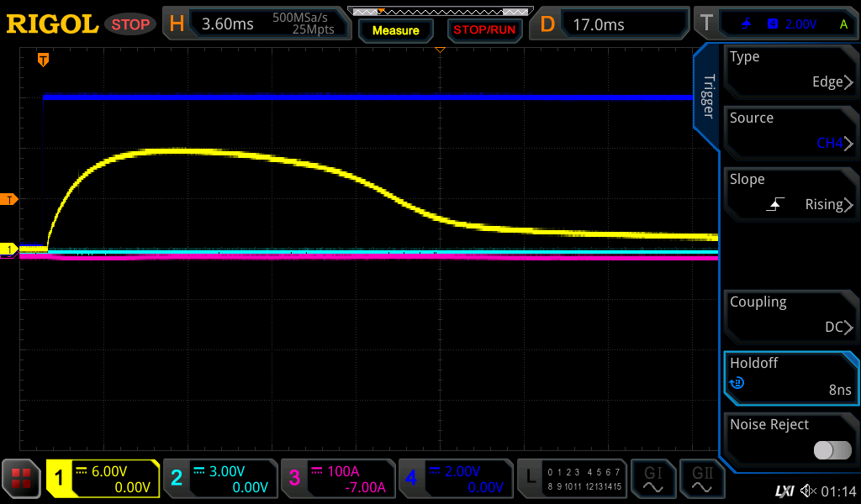Screen dimensions: 861x504
Task: Click the speaker mute icon
Action: (x=808, y=490)
